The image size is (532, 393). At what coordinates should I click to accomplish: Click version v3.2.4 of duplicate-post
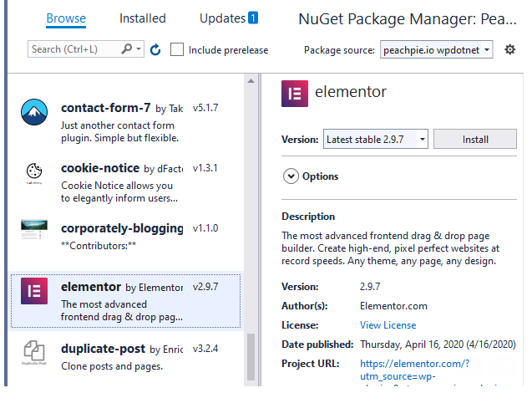[205, 349]
